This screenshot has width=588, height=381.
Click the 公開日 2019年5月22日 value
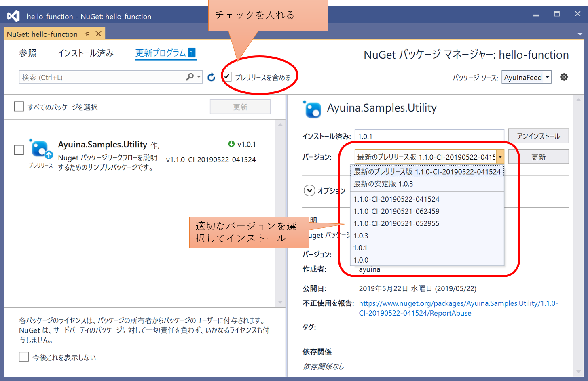pyautogui.click(x=417, y=288)
